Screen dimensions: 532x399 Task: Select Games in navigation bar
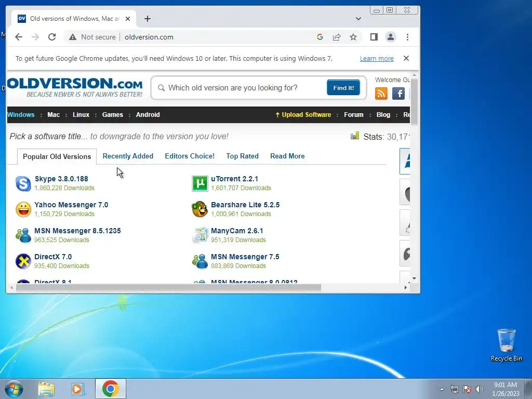(112, 115)
